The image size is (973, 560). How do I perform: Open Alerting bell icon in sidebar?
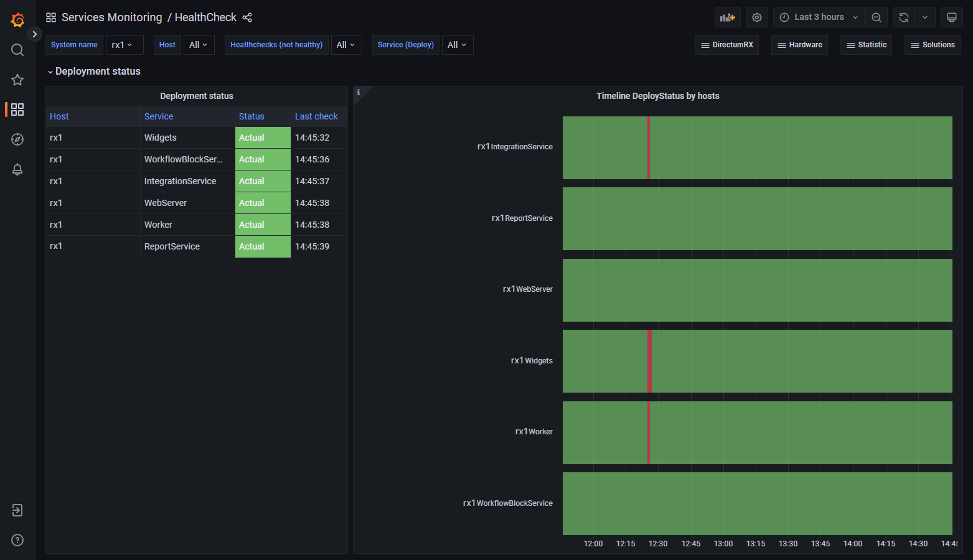tap(17, 169)
